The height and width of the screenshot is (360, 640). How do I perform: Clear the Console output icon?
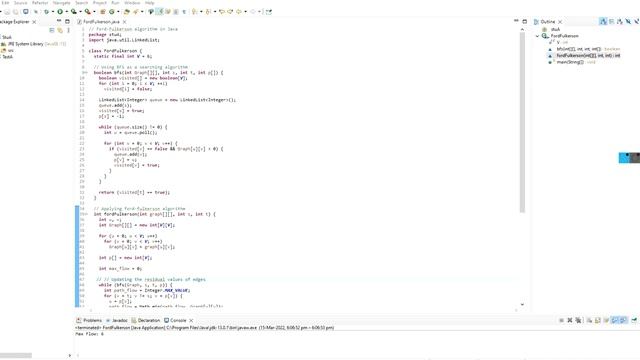[x=589, y=320]
